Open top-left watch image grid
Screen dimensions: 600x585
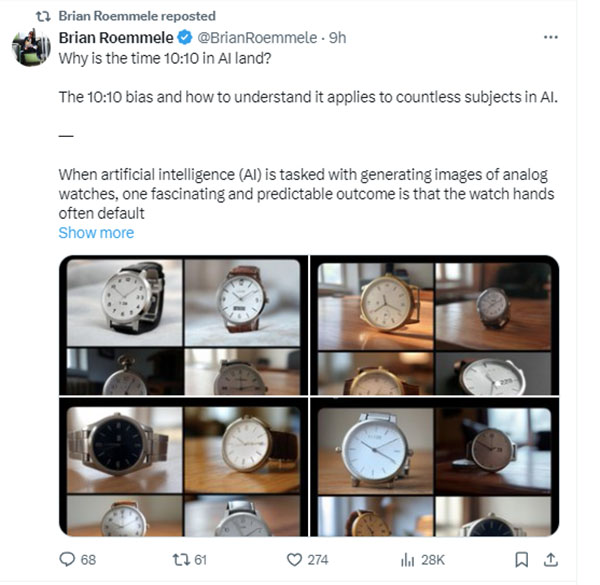coord(183,326)
